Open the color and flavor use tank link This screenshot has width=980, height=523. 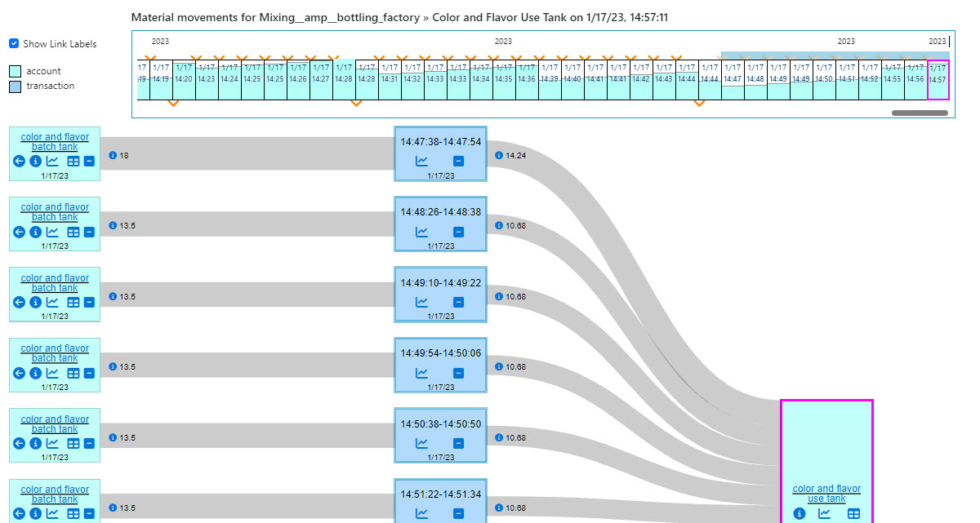826,494
